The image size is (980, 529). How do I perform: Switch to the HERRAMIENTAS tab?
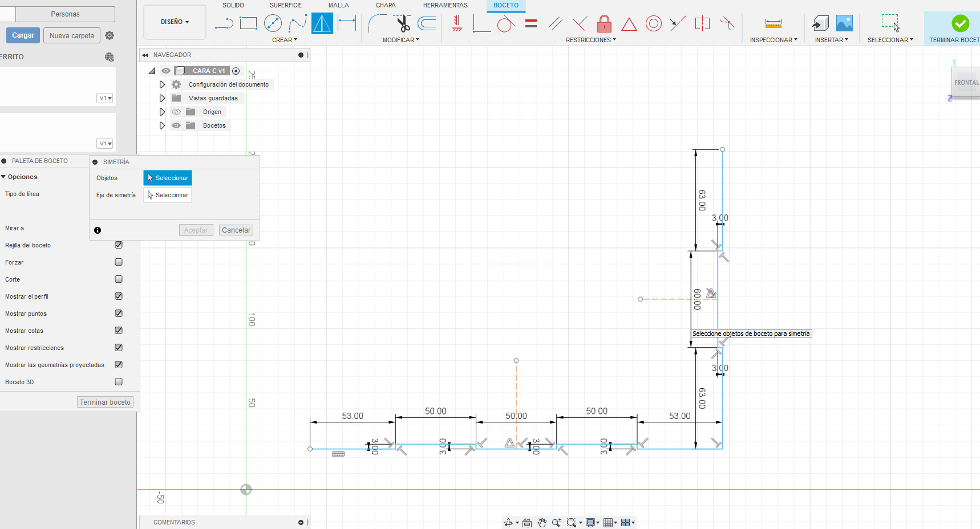[445, 5]
